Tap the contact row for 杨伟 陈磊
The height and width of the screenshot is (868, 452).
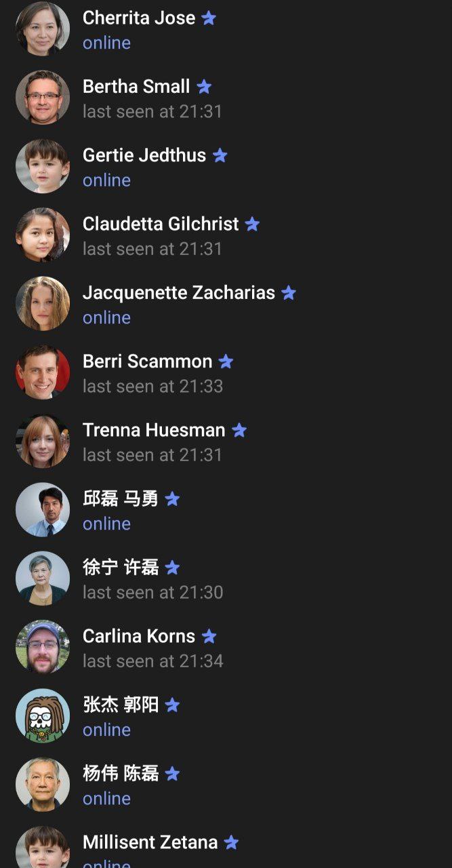tap(226, 785)
